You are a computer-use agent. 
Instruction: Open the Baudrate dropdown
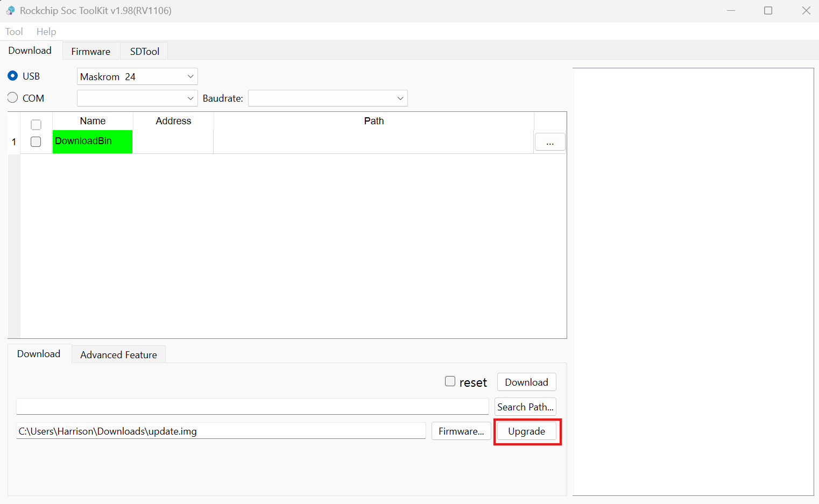coord(327,98)
